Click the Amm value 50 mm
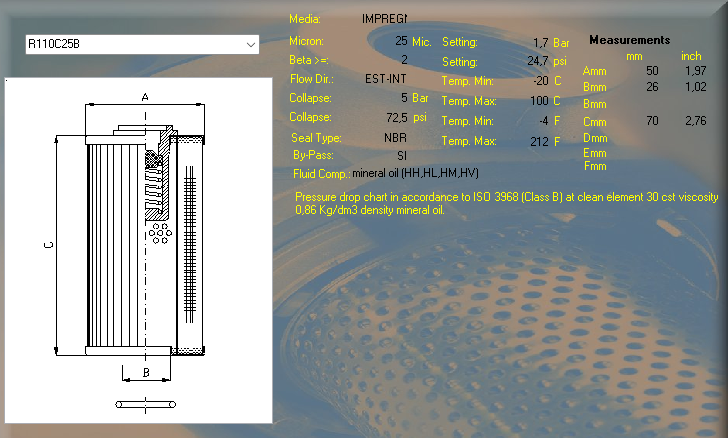 [652, 71]
